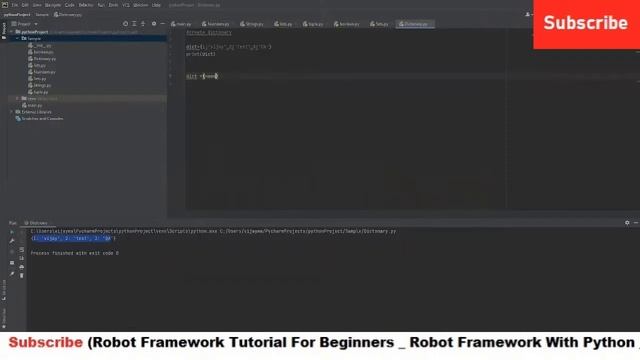The width and height of the screenshot is (640, 360).
Task: Select the Dictionary tab in Run panel
Action: (x=36, y=223)
